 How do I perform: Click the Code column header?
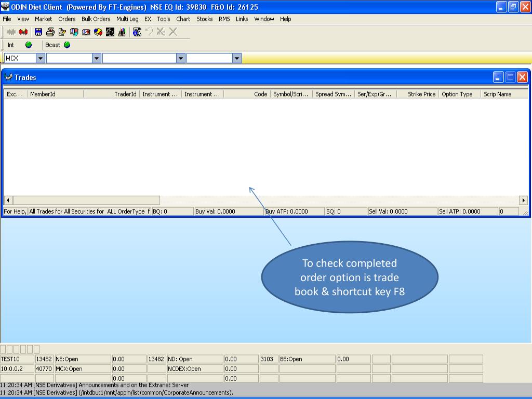click(x=247, y=94)
